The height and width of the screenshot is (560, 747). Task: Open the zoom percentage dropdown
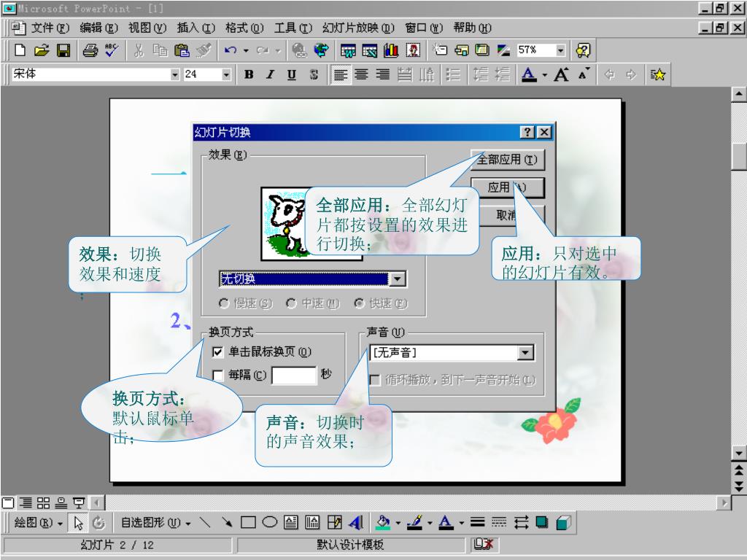click(x=561, y=50)
